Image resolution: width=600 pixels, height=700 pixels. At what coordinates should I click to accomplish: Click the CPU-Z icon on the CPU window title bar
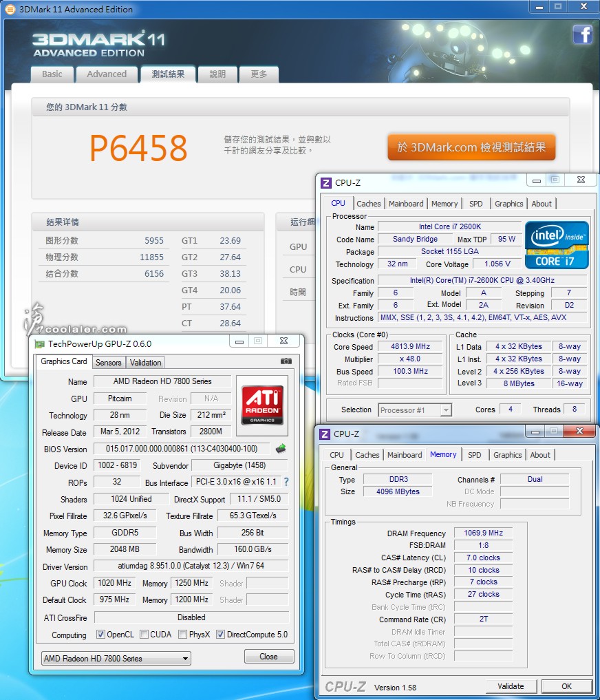pos(326,183)
